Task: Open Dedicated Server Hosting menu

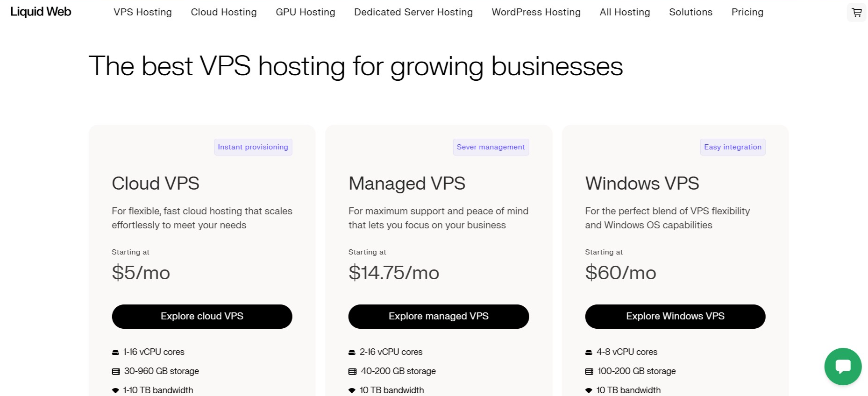Action: click(413, 12)
